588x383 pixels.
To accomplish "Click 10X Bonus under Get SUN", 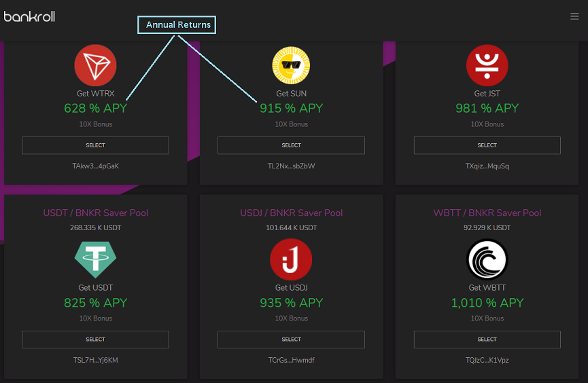I will (x=291, y=124).
